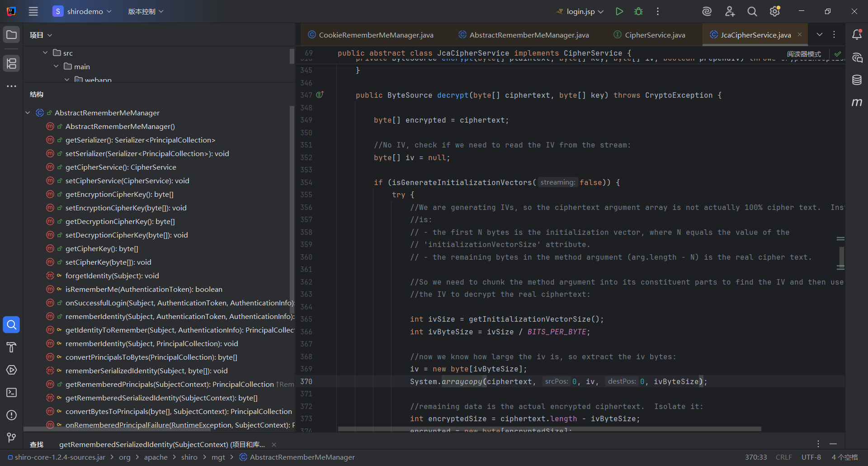Click the Run button in the toolbar

click(x=619, y=11)
